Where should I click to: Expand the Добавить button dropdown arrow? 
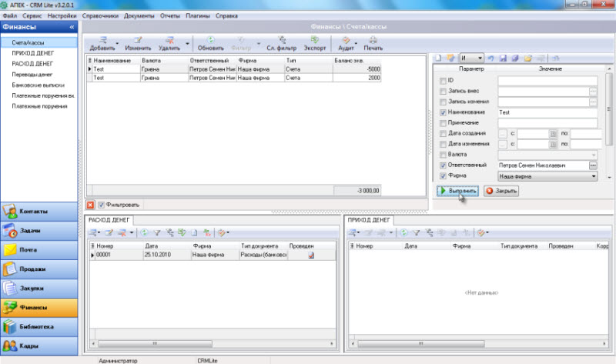tap(117, 43)
